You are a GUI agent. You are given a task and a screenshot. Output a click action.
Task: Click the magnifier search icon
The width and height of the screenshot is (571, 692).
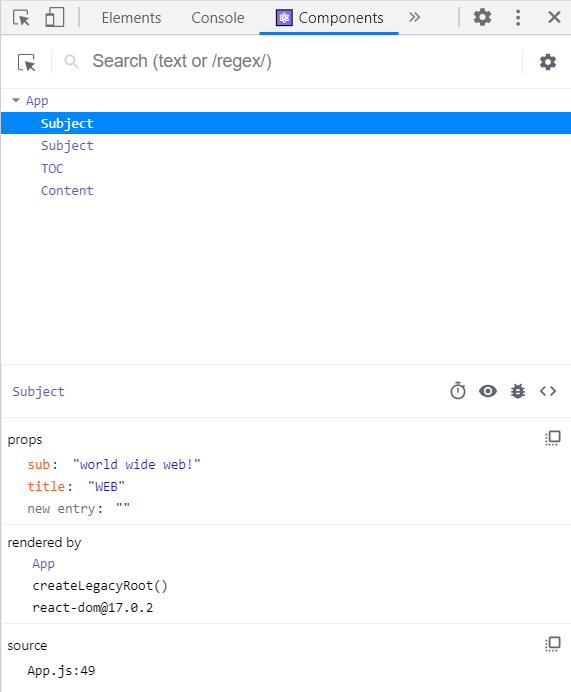[x=71, y=62]
